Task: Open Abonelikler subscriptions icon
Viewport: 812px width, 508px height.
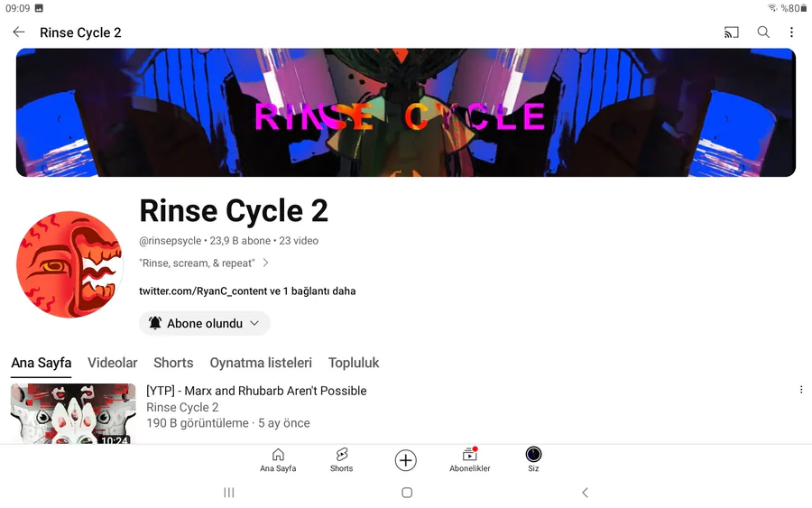Action: 470,460
